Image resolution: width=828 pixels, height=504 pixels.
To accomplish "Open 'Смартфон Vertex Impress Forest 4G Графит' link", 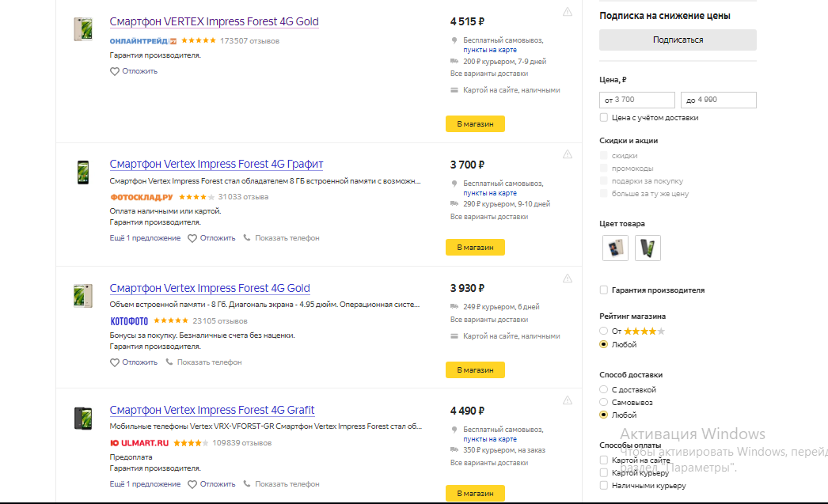I will pyautogui.click(x=216, y=165).
